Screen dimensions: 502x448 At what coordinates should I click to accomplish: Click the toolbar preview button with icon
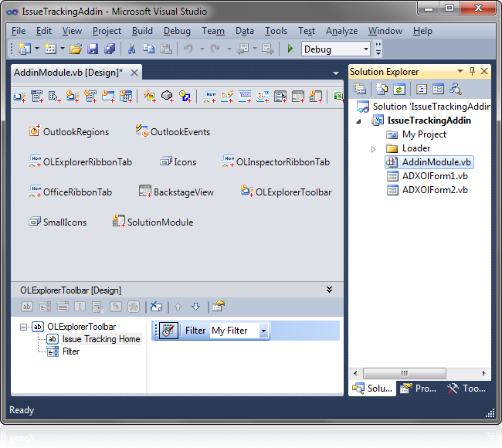coord(168,331)
